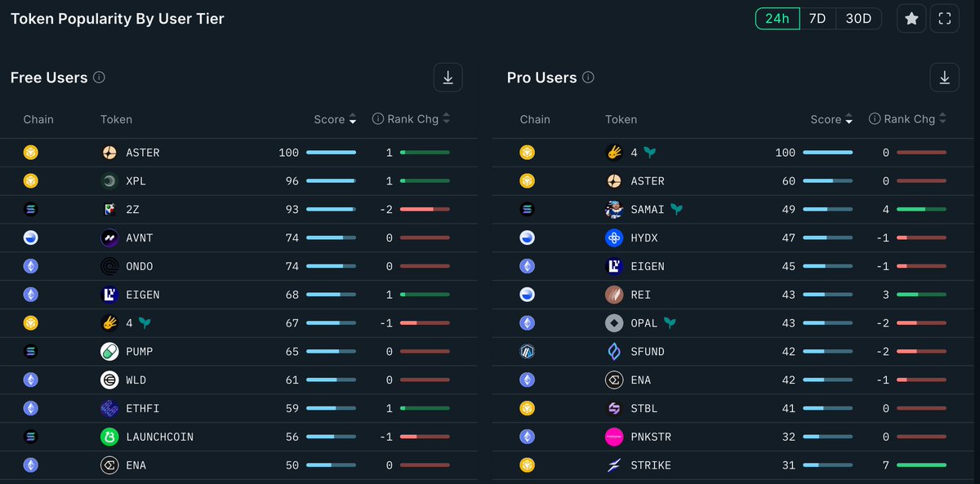Switch timeframe to 30D

pos(858,19)
